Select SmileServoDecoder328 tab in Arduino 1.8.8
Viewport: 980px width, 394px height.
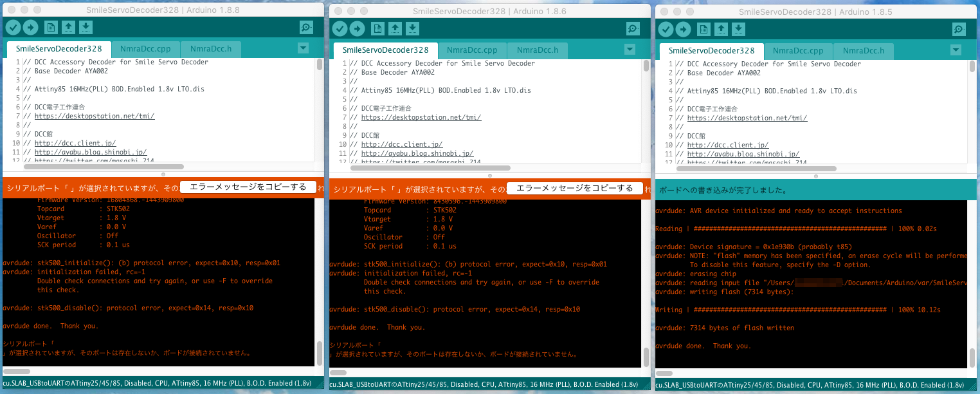59,49
